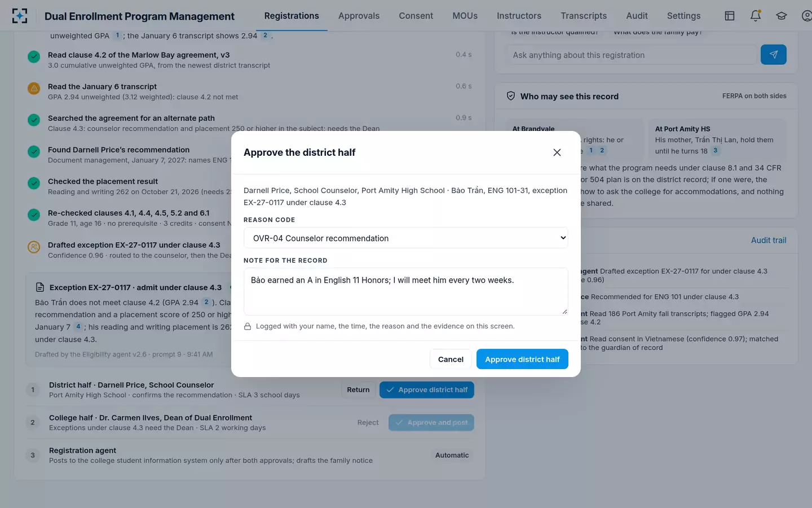
Task: Click the app logo beside Dual Enrollment Program Management
Action: [x=20, y=16]
